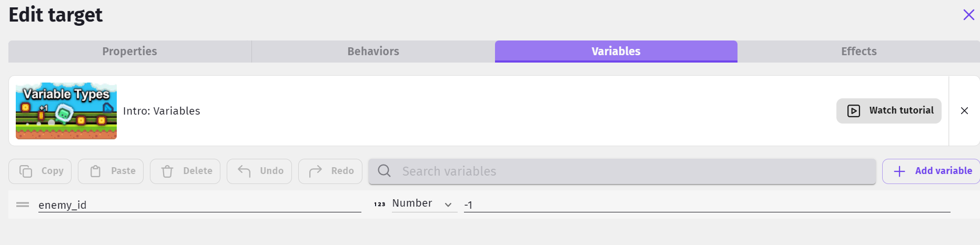
Task: Grab the enemy_id row reorder handle
Action: click(23, 205)
